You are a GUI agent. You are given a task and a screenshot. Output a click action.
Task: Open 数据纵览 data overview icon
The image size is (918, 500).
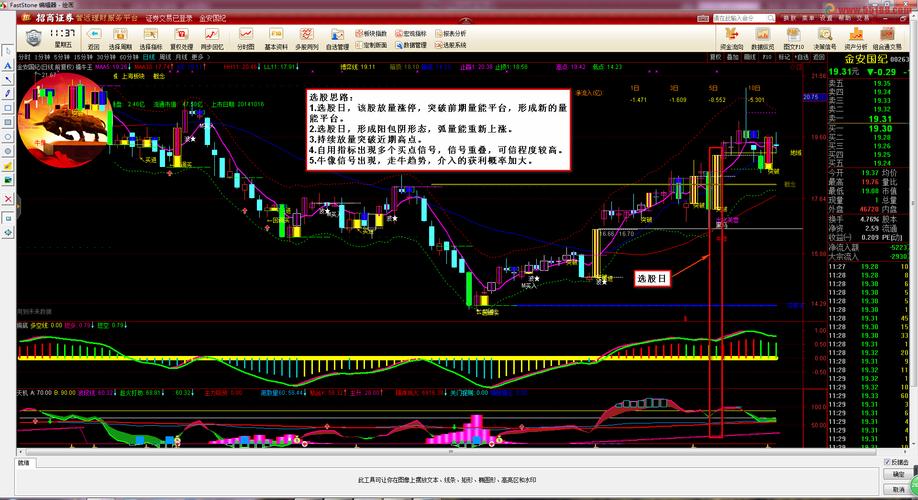762,35
